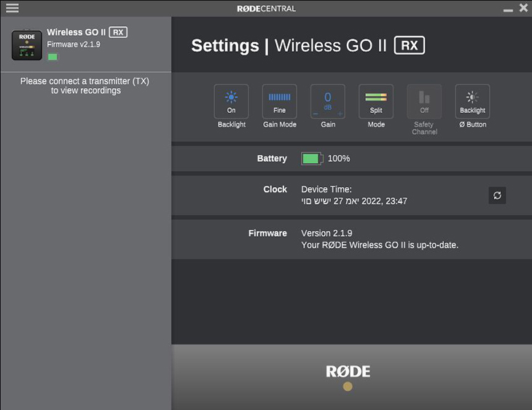
Task: Click the battery level icon
Action: (312, 158)
